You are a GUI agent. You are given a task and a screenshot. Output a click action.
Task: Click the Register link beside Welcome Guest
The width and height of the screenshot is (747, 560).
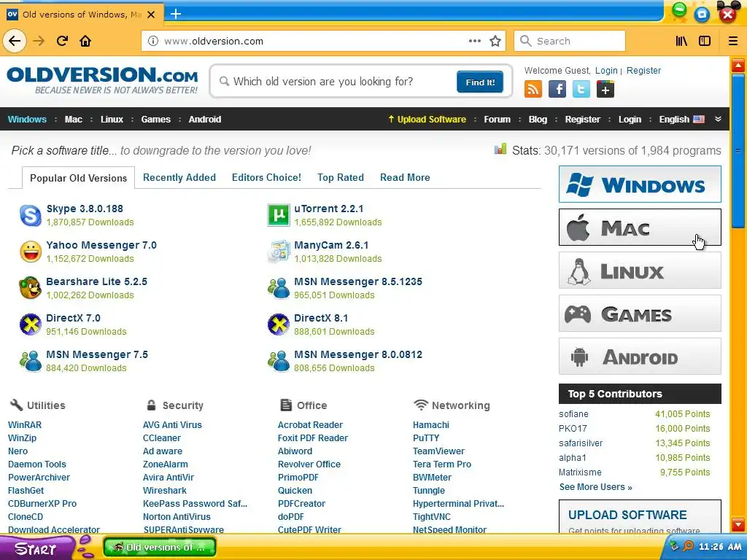click(x=643, y=71)
